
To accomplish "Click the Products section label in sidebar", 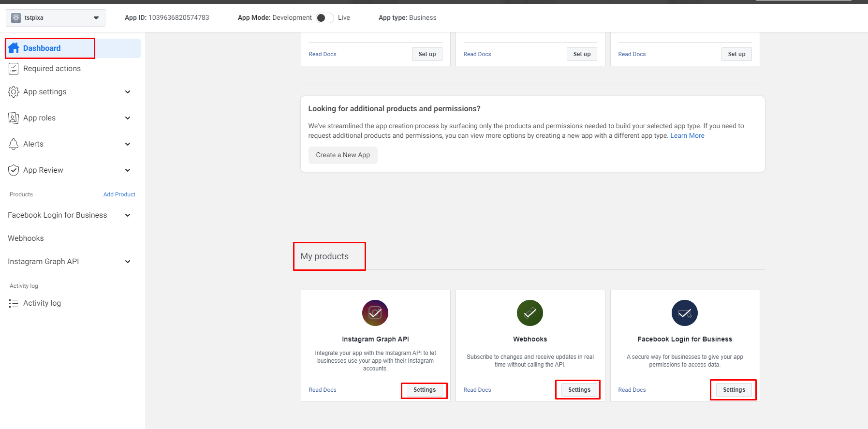I will [x=21, y=194].
